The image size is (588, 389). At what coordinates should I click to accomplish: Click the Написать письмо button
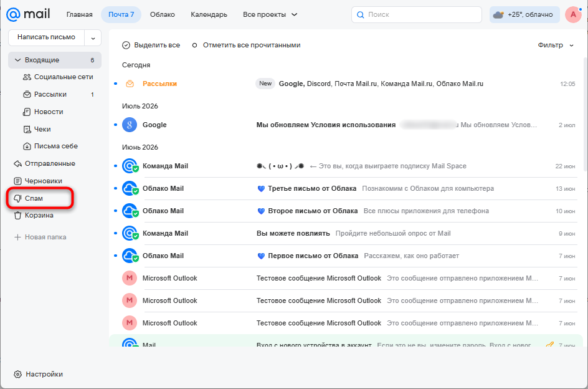click(47, 37)
